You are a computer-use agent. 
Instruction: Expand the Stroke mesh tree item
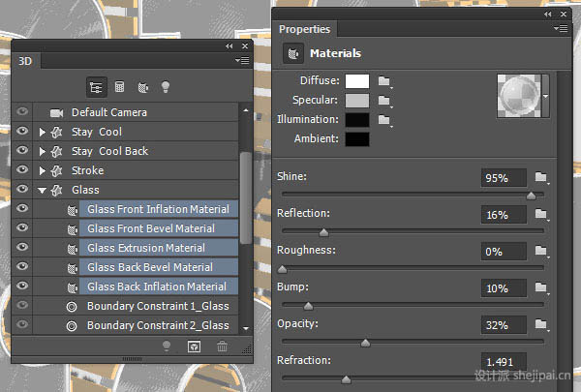tap(43, 170)
